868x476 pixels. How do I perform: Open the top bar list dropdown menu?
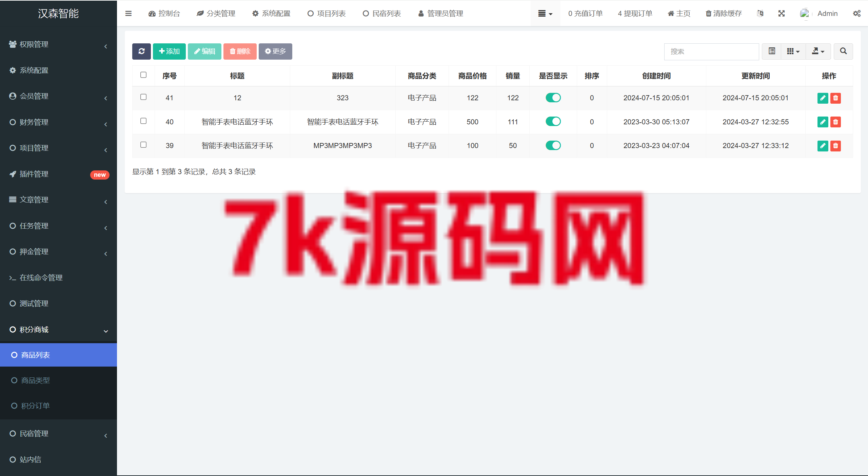tap(545, 14)
